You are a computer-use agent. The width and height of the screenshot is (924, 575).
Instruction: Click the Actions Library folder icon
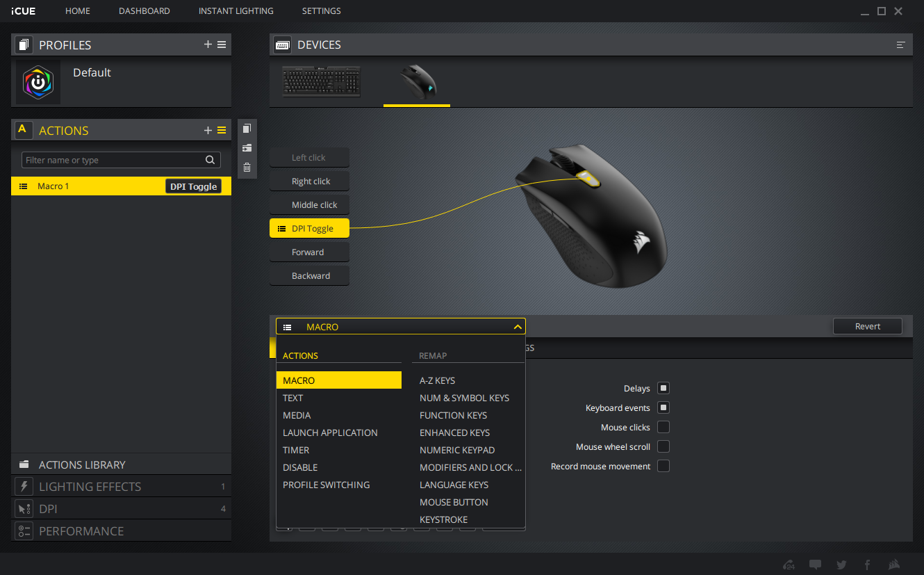(x=24, y=464)
